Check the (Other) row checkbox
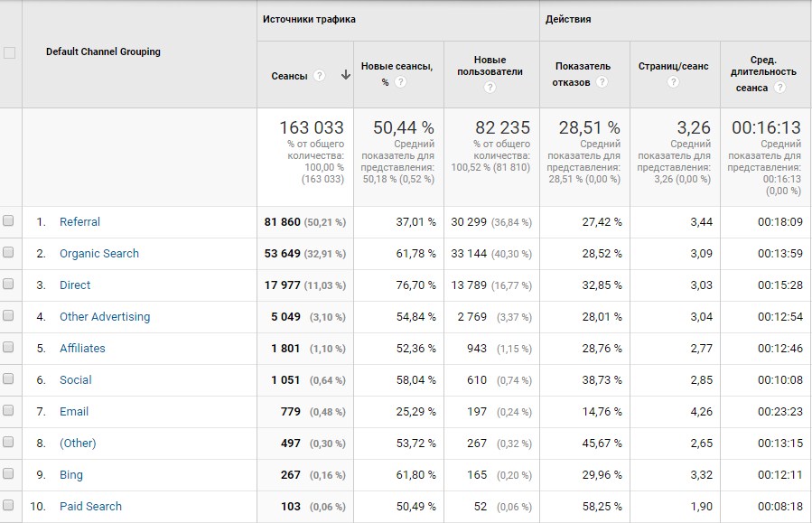 (8, 443)
